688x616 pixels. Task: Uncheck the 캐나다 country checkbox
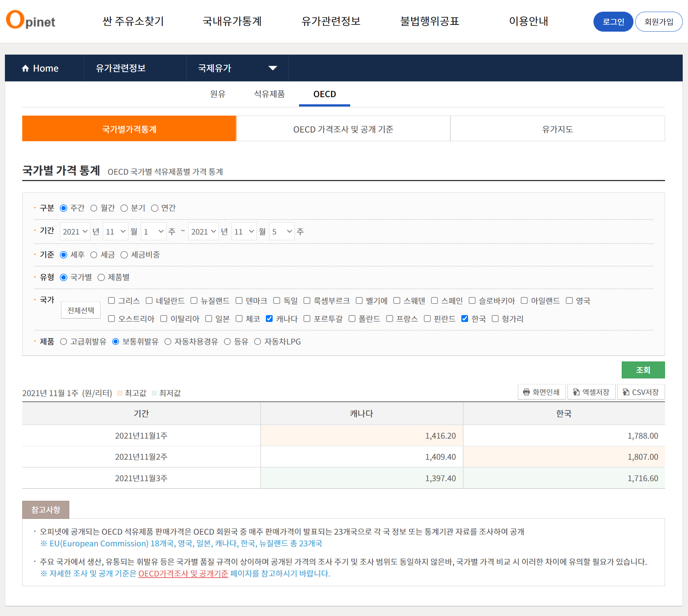click(269, 319)
